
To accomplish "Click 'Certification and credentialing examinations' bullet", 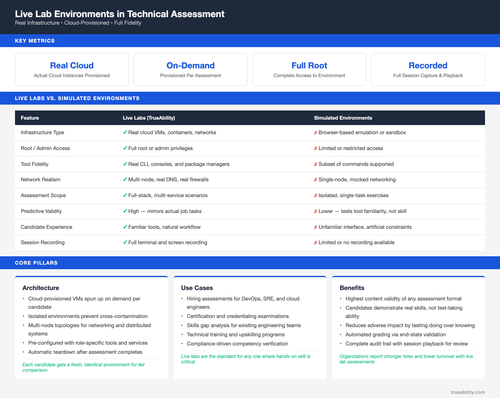I will (x=238, y=316).
